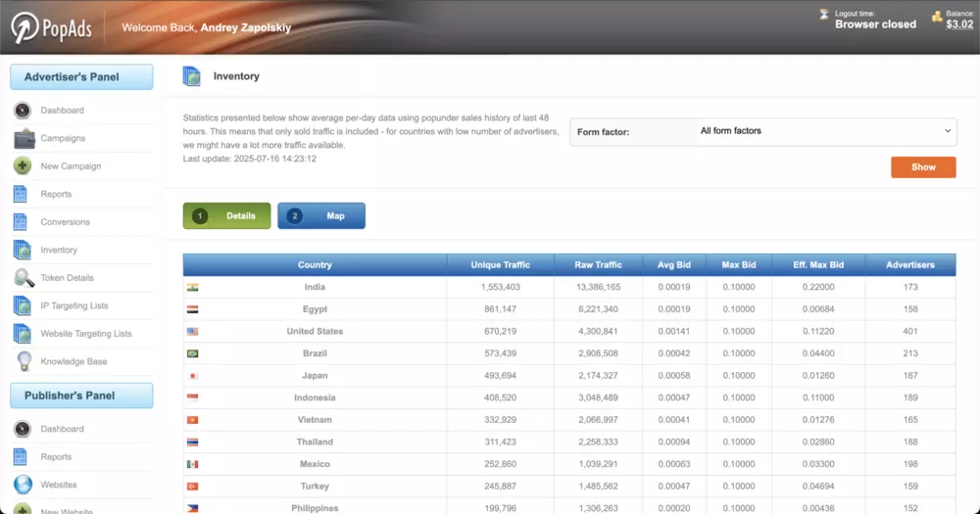Select Egypt's raw traffic 6,221,340
The image size is (980, 514).
click(x=598, y=309)
